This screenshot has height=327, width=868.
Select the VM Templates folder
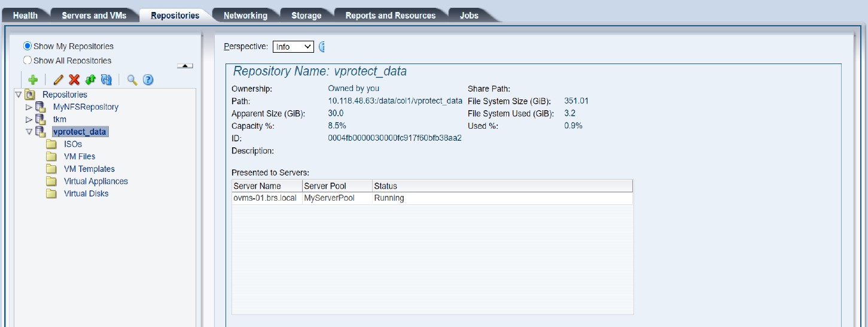(89, 169)
